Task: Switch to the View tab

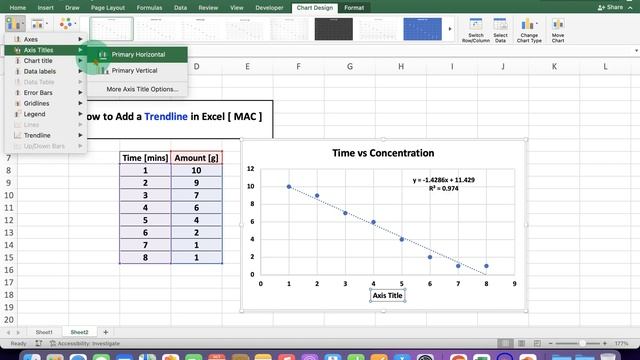Action: [x=237, y=8]
